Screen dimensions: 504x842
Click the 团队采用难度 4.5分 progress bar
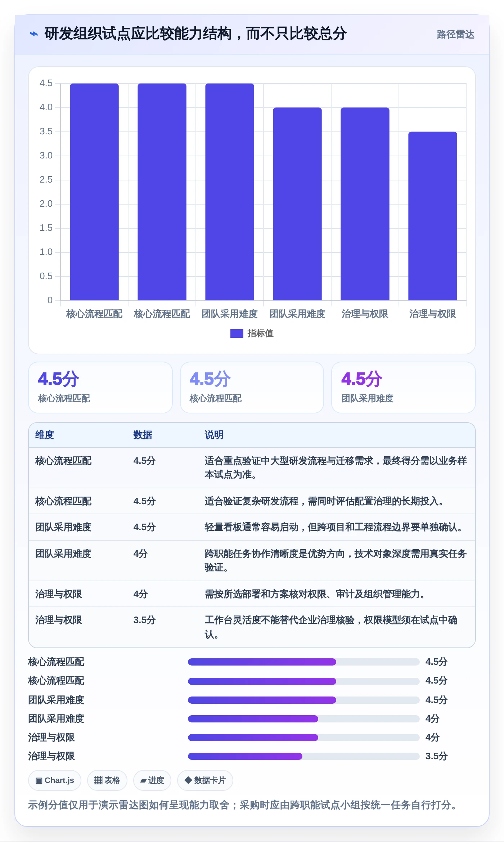click(x=303, y=700)
